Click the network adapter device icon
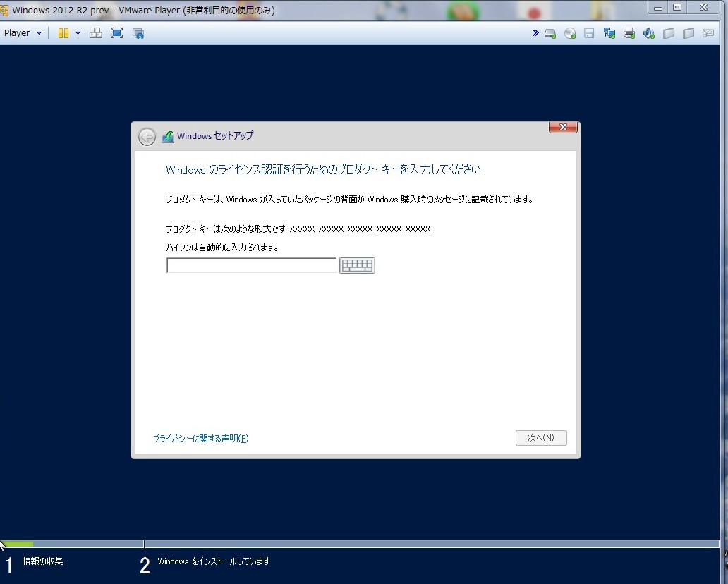Viewport: 728px width, 584px height. click(609, 32)
